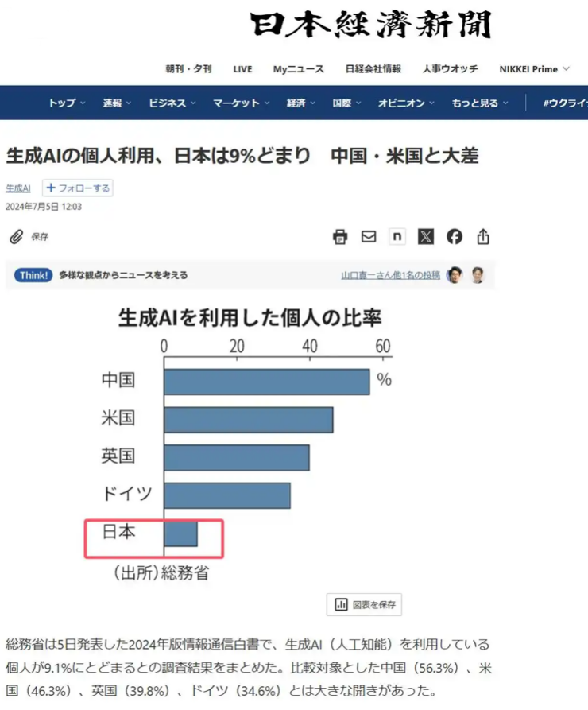Click the 中国 bar in the chart
Screen dimensions: 588x710
point(266,381)
